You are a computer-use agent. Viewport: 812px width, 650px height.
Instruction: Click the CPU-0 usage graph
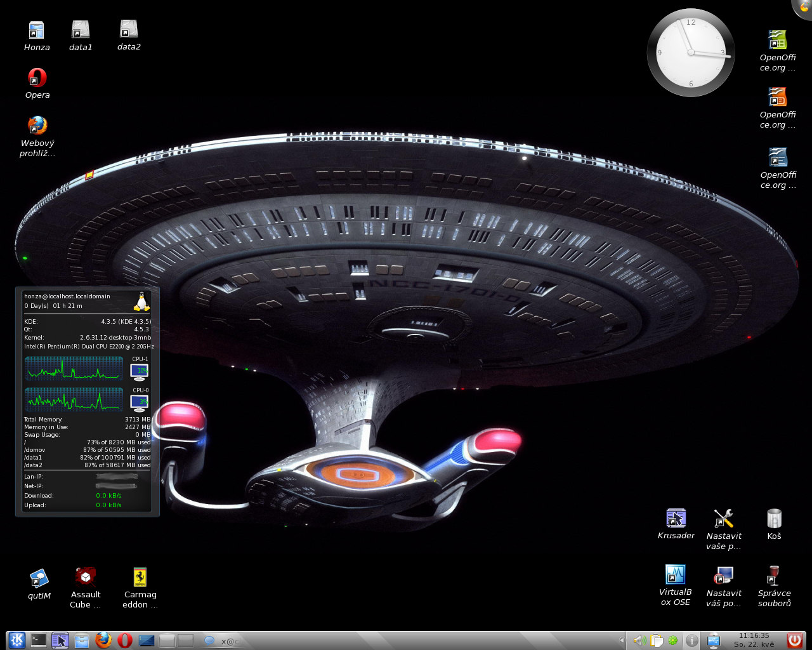(x=74, y=399)
